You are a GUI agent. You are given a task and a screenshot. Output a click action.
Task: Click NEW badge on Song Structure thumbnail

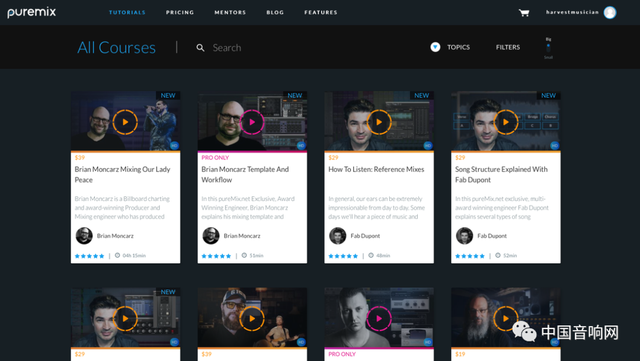[548, 95]
